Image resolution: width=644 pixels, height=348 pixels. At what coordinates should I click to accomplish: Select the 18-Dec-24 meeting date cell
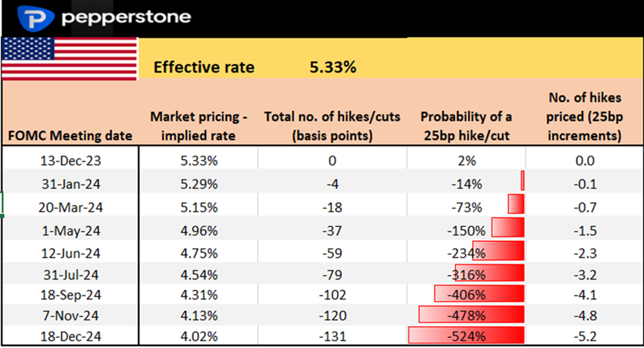pos(71,335)
